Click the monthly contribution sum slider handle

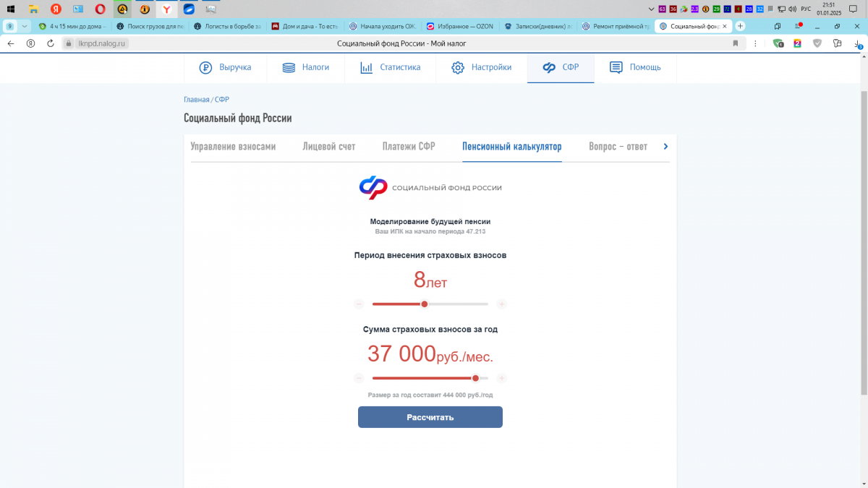click(x=475, y=378)
